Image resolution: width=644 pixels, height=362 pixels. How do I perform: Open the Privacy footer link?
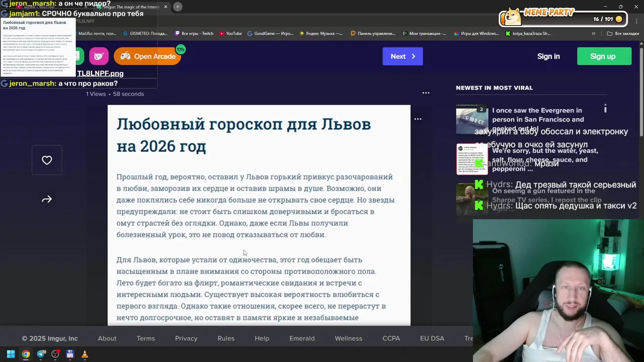186,338
